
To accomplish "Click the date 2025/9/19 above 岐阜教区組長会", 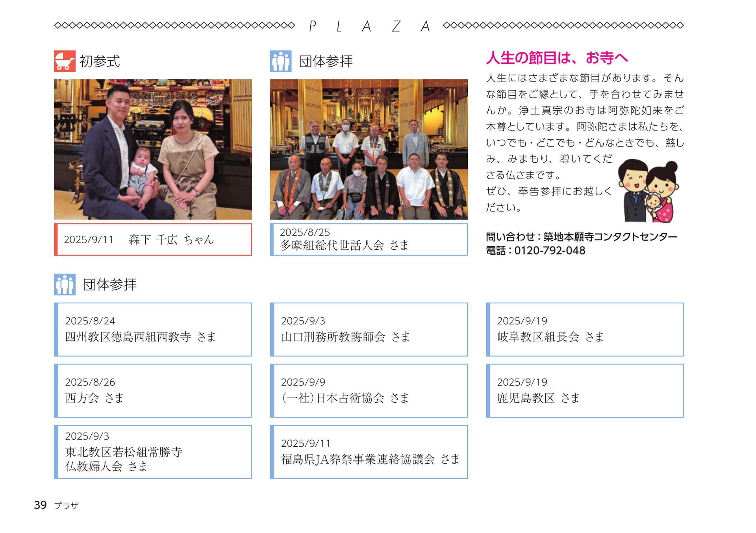I will coord(522,321).
